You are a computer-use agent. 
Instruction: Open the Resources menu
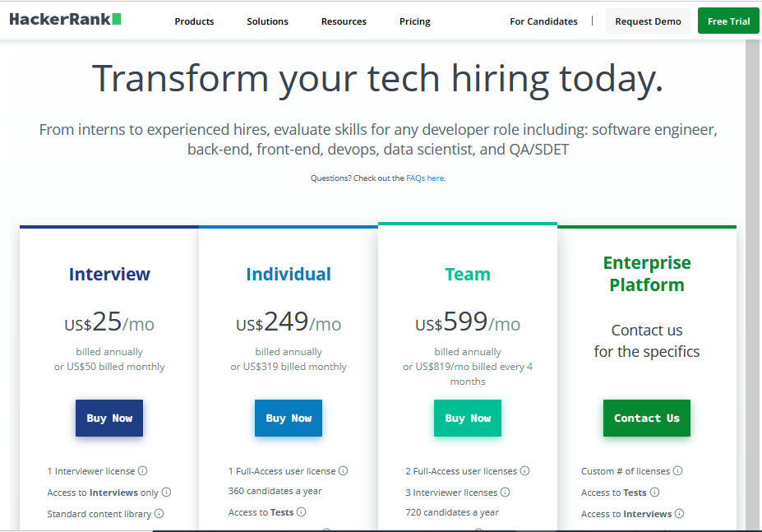344,21
